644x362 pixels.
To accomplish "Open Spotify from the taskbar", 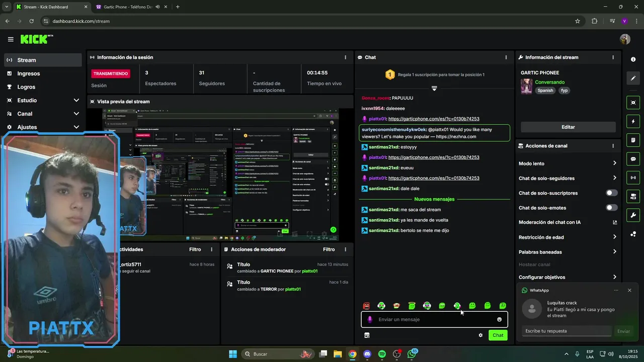I will tap(382, 354).
